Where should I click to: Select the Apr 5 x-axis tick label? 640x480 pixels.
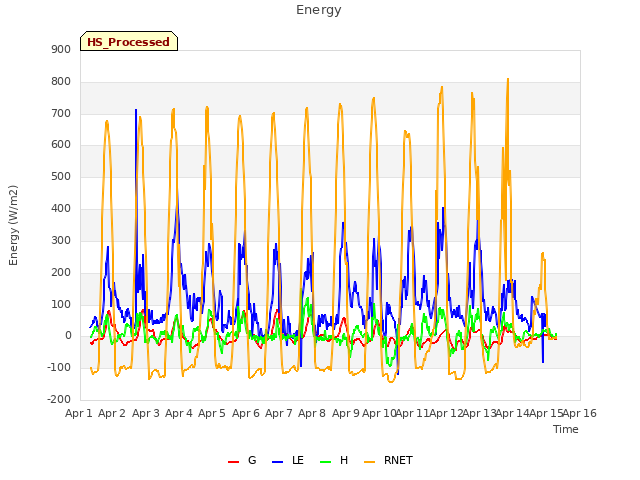click(212, 413)
